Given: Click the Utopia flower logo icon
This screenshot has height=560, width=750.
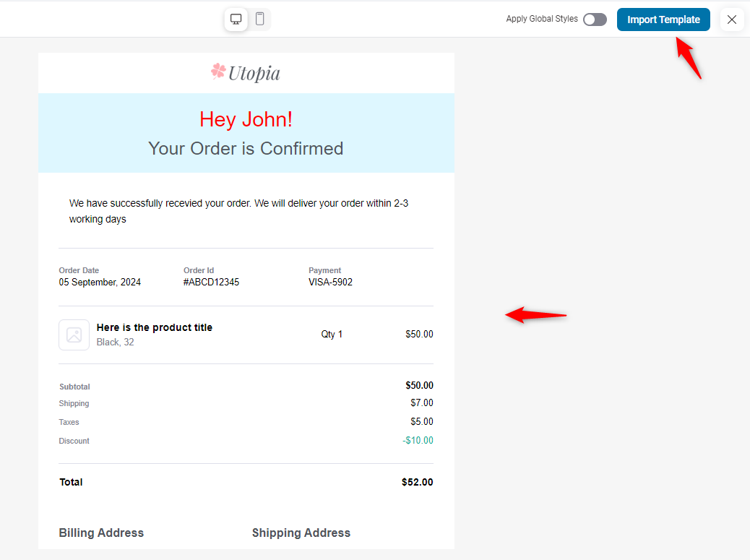Looking at the screenshot, I should 218,71.
